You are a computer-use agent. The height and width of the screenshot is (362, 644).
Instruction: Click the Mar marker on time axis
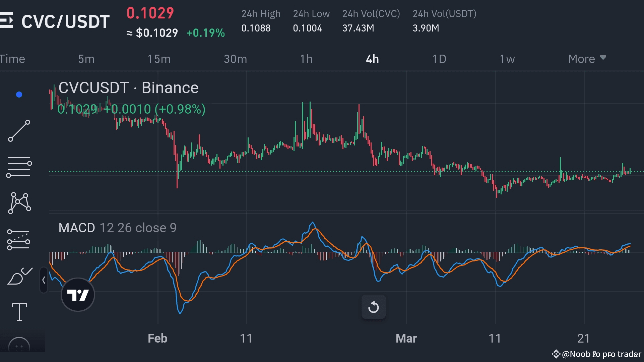[406, 338]
